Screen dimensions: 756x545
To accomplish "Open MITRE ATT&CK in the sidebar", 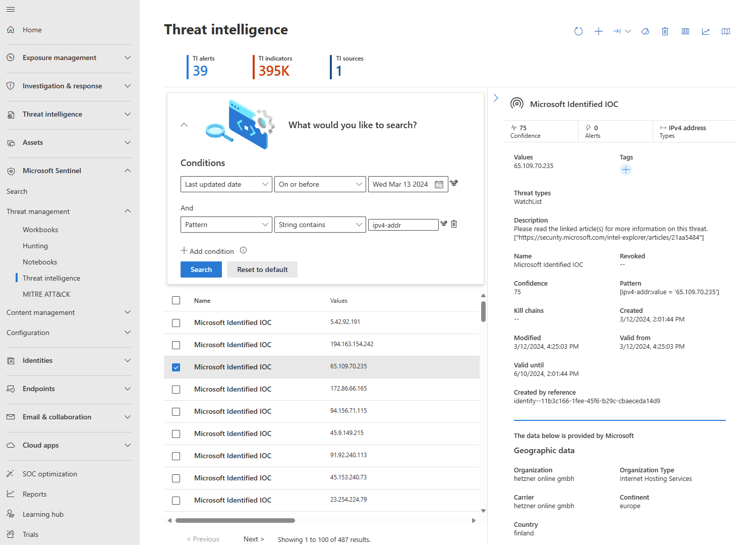I will click(46, 294).
